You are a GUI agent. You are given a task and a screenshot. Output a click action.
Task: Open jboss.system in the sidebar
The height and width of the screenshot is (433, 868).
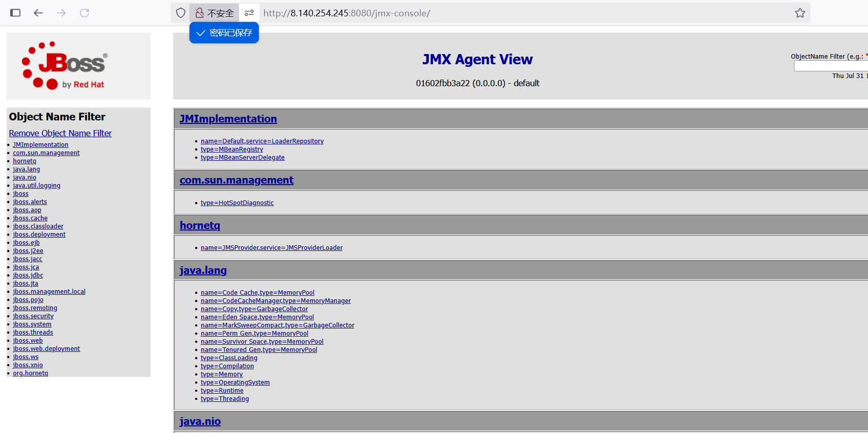(32, 324)
